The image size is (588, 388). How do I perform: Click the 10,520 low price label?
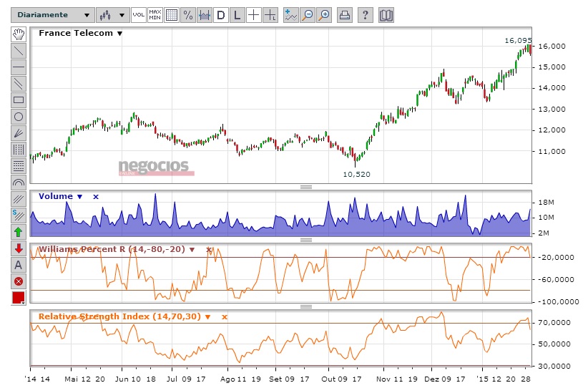click(x=357, y=175)
